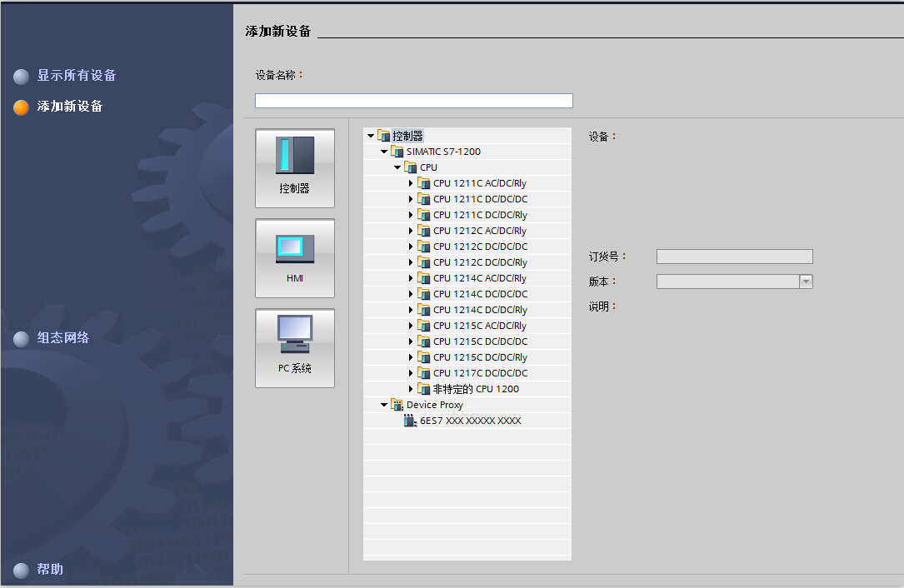Click folder icon of CPU 1211C DC/DC/DC
The image size is (904, 588).
click(x=424, y=199)
